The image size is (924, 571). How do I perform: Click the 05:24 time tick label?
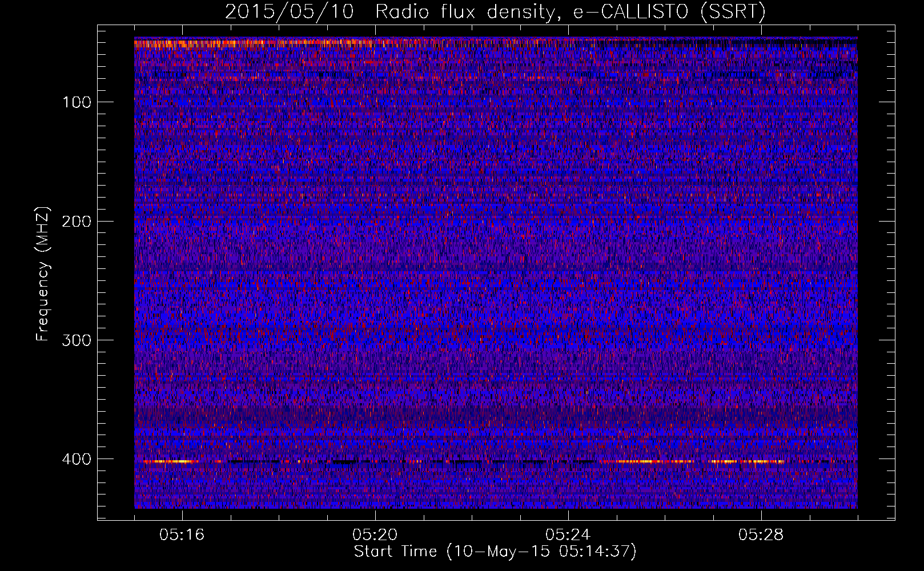point(568,535)
